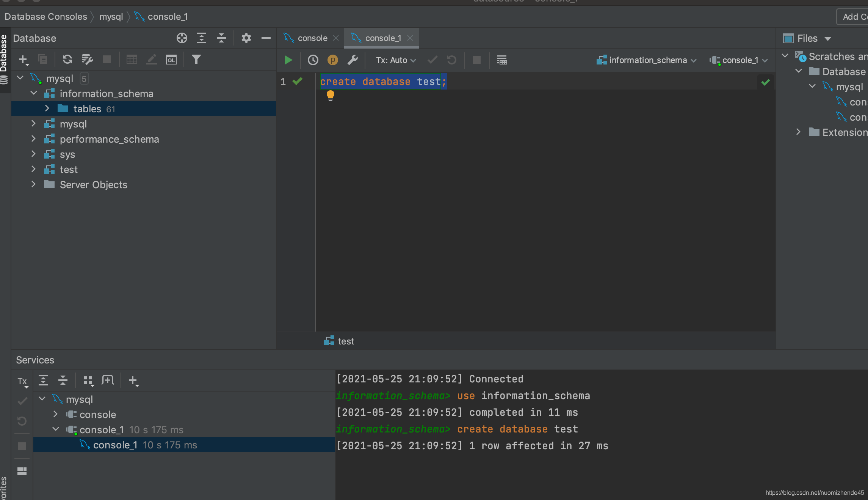Open query history clock icon
This screenshot has width=868, height=500.
[x=313, y=60]
